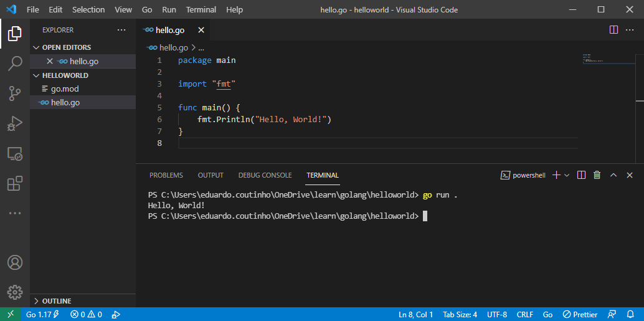This screenshot has height=321, width=644.
Task: Close the bottom panel
Action: tap(629, 175)
